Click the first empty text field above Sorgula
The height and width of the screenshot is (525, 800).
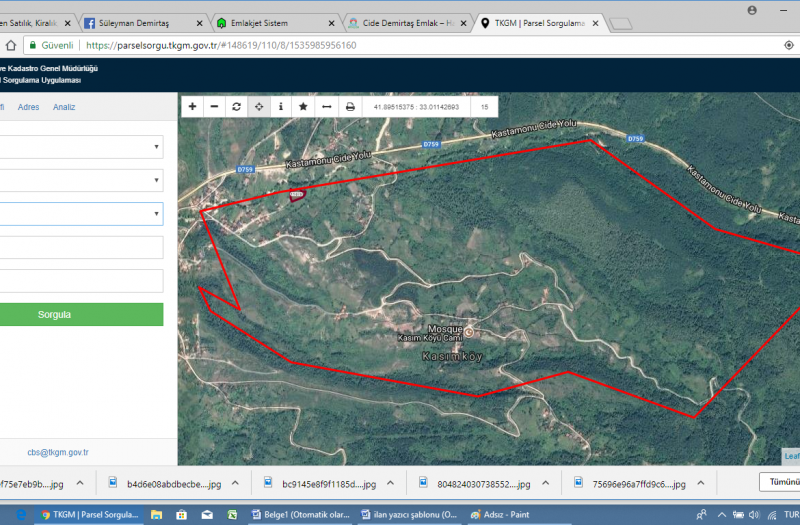tap(80, 247)
